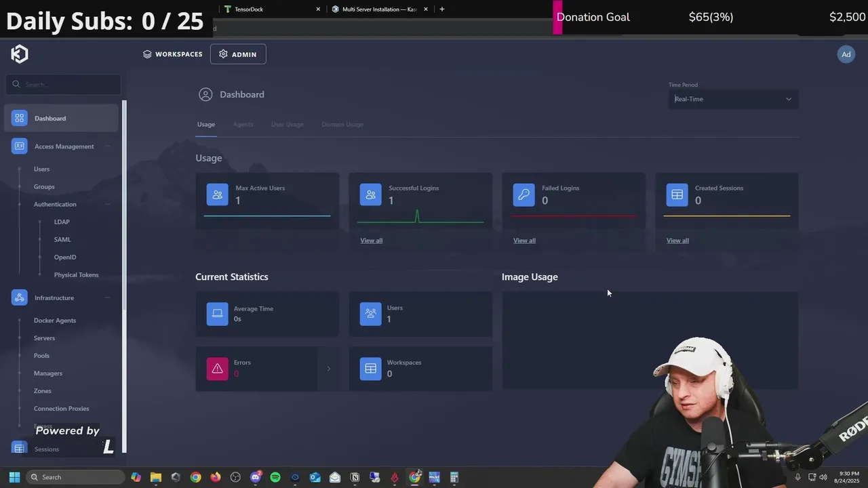The image size is (868, 488).
Task: Open File Explorer from the taskbar
Action: point(155,477)
